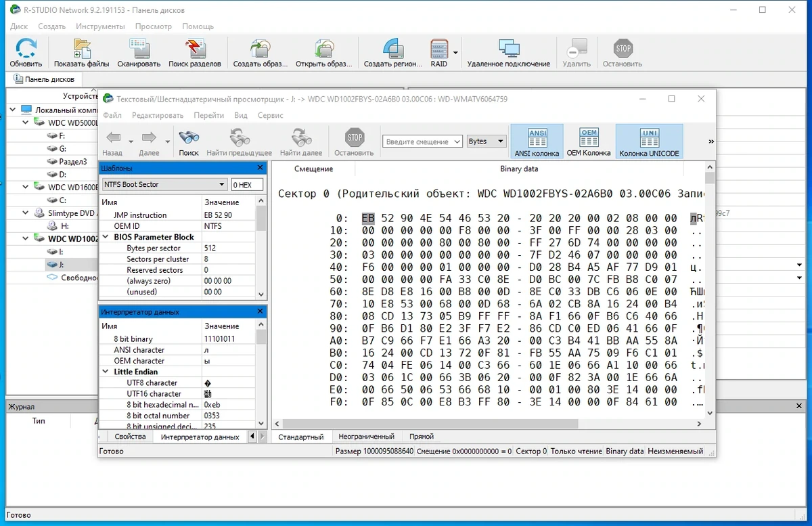Image resolution: width=812 pixels, height=526 pixels.
Task: Toggle ANSI колонка display
Action: pyautogui.click(x=537, y=142)
